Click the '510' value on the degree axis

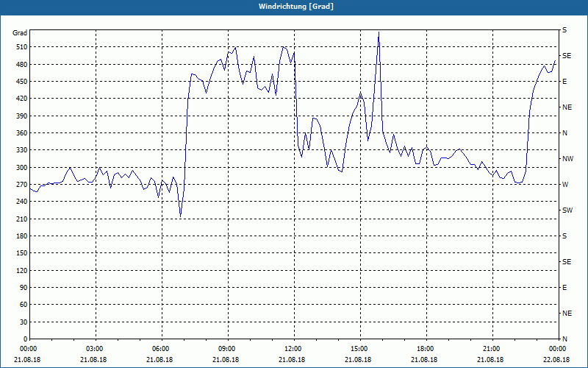point(22,47)
